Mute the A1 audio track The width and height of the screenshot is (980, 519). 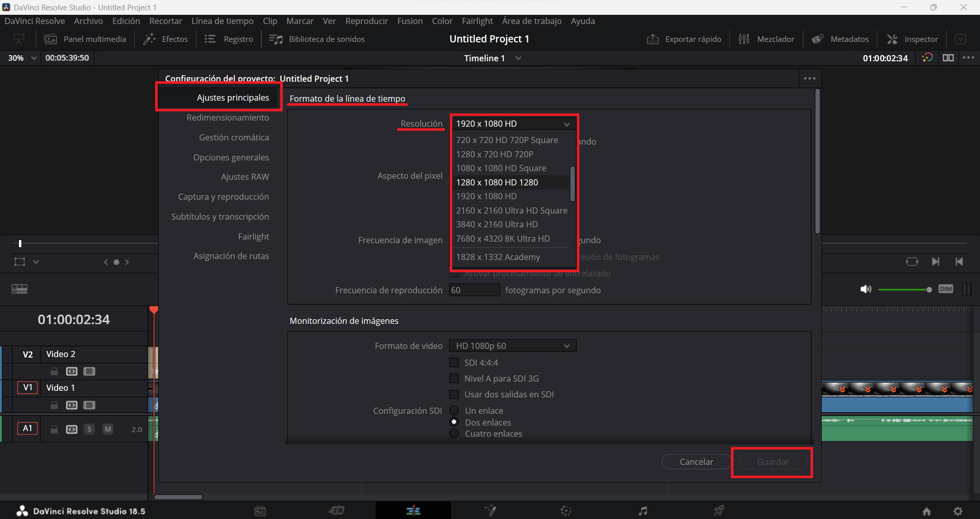[108, 429]
